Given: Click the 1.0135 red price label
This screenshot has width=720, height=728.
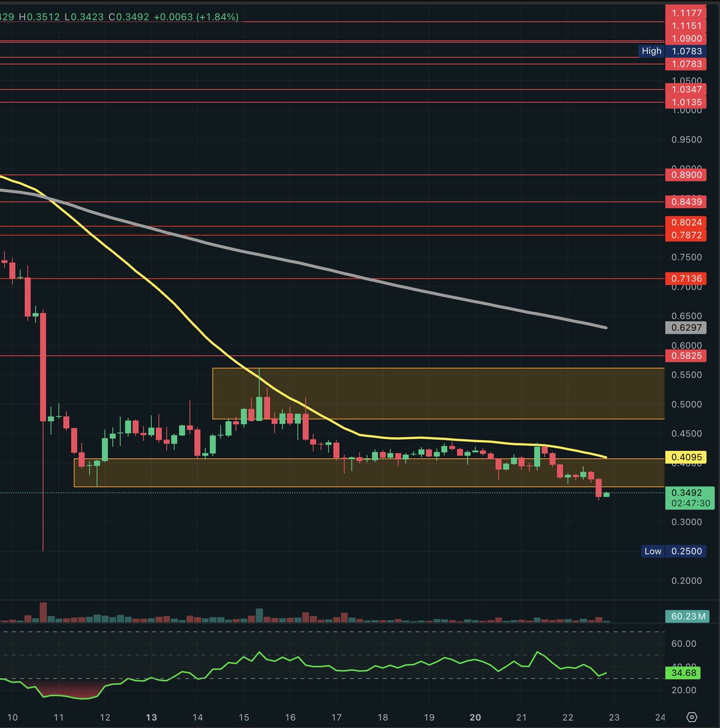Looking at the screenshot, I should 686,102.
